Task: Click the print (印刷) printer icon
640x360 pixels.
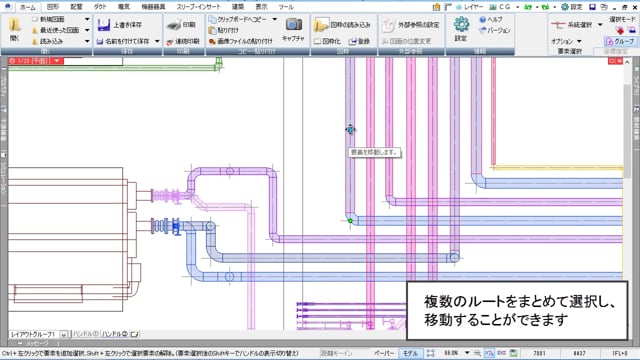Action: tap(174, 25)
